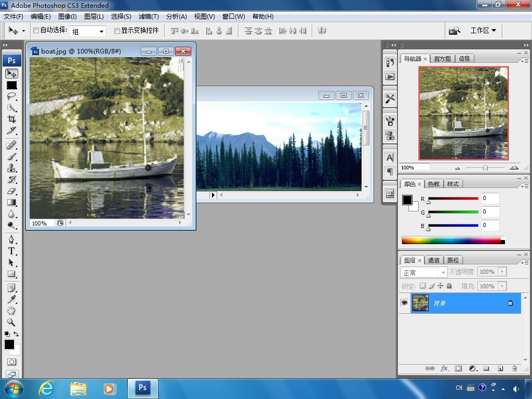
Task: Select the Brush tool
Action: [11, 157]
